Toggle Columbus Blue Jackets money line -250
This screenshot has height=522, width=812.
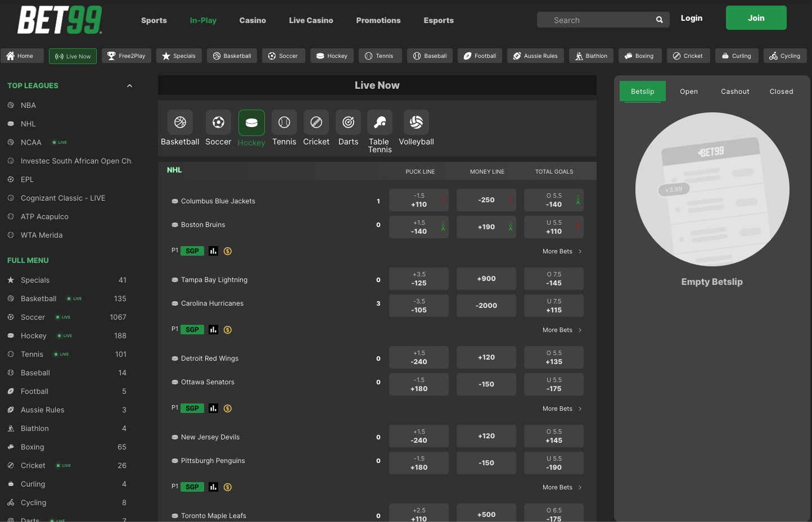[486, 200]
